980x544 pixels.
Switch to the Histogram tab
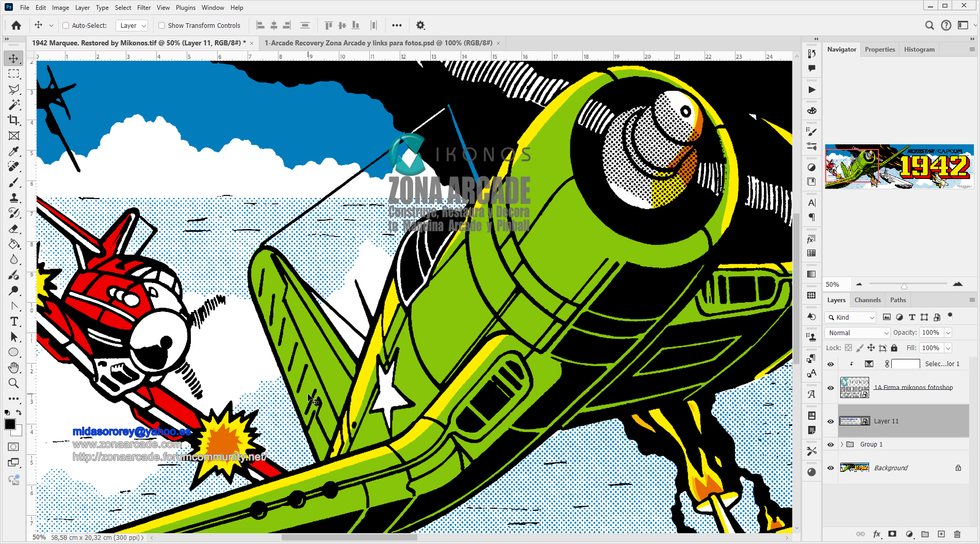[919, 50]
